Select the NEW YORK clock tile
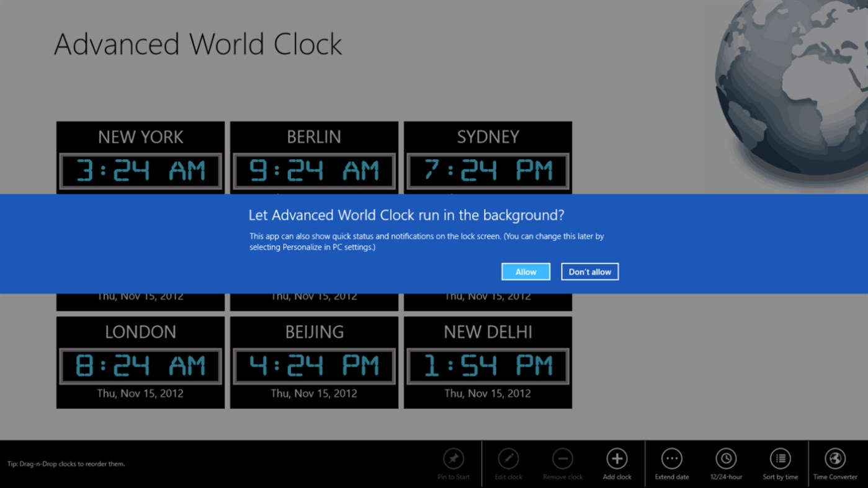868x488 pixels. click(x=140, y=155)
